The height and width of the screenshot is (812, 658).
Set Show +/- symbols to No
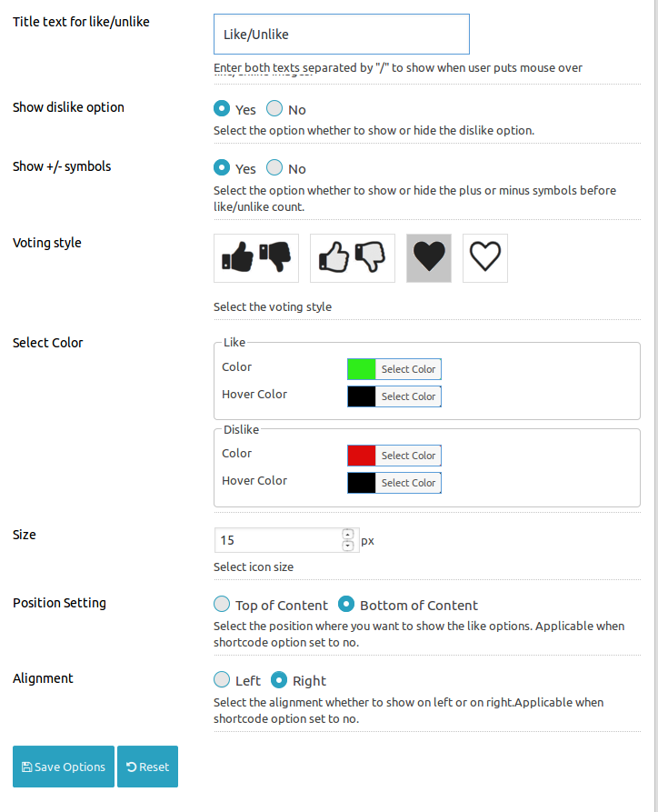tap(274, 167)
